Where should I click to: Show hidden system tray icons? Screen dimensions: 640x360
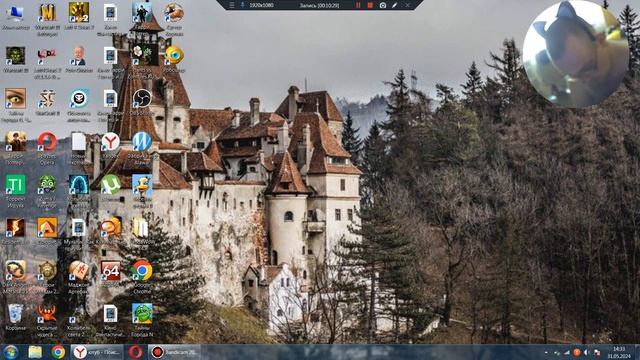546,352
